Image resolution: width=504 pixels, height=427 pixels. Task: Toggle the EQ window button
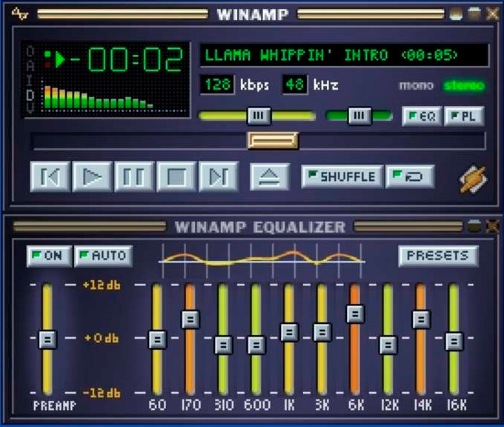tap(422, 116)
